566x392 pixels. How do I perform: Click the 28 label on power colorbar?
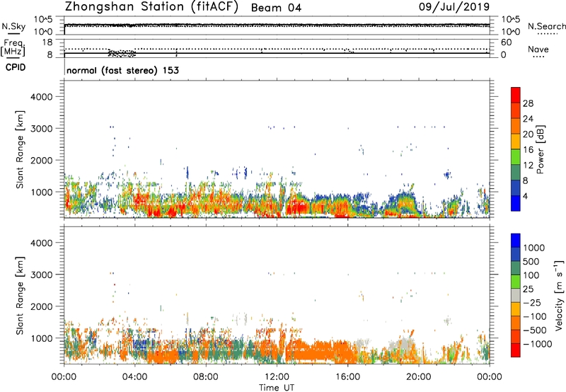528,103
